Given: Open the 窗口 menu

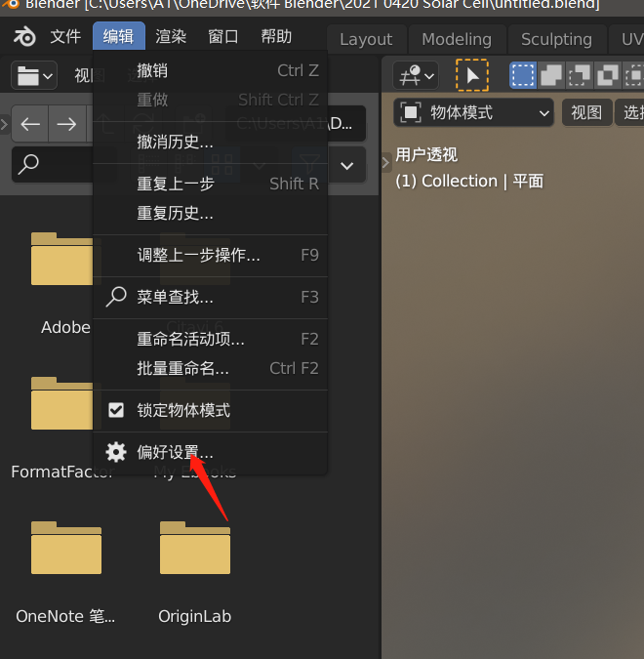Looking at the screenshot, I should click(x=223, y=36).
